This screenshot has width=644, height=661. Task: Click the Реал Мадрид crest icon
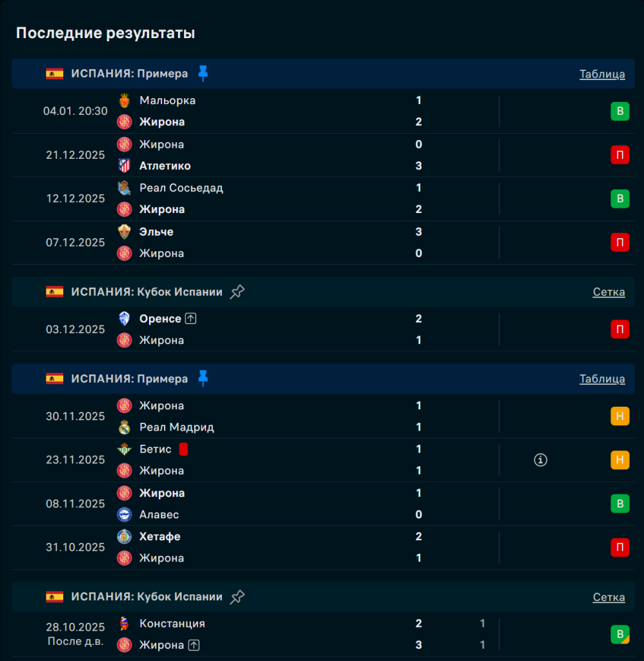[x=125, y=427]
